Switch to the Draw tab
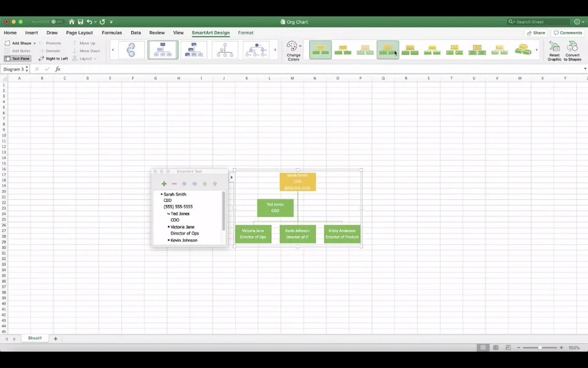This screenshot has height=368, width=588. coord(52,33)
